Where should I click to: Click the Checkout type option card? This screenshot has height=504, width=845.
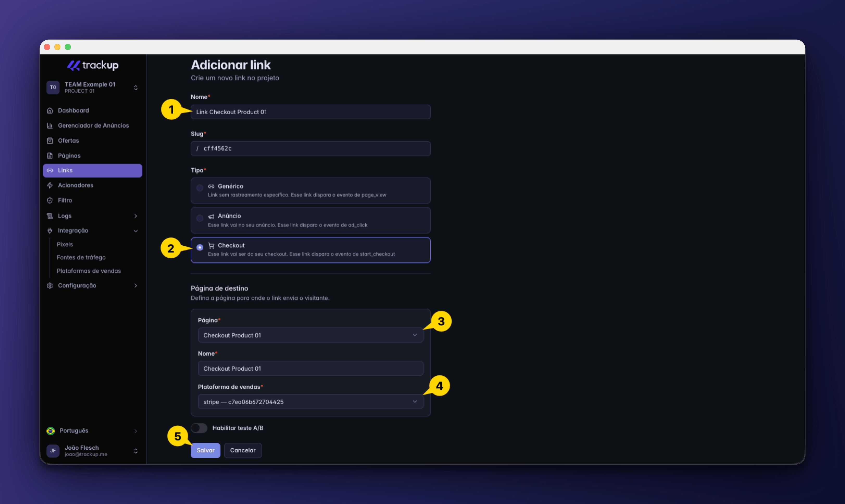(x=310, y=250)
